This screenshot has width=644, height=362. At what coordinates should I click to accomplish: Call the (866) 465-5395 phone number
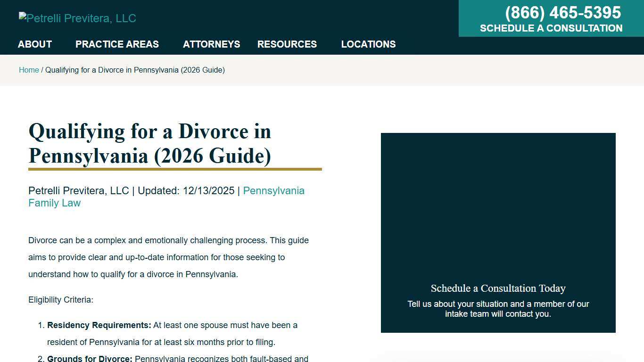point(562,12)
